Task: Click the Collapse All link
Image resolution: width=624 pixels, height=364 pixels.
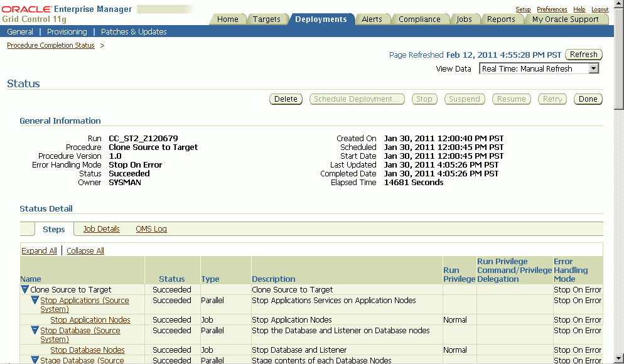Action: click(85, 250)
